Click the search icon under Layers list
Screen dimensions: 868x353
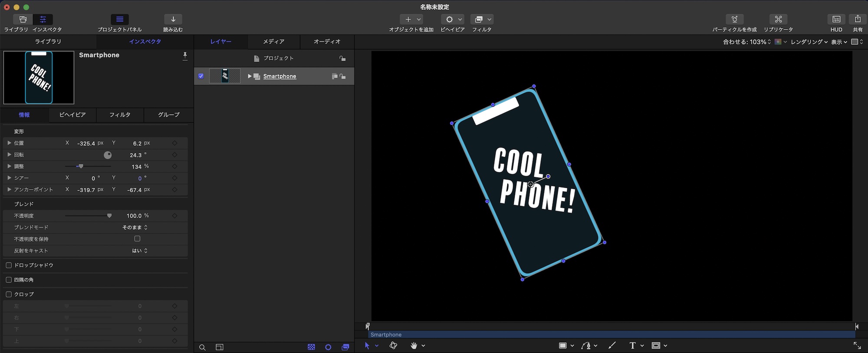point(202,347)
